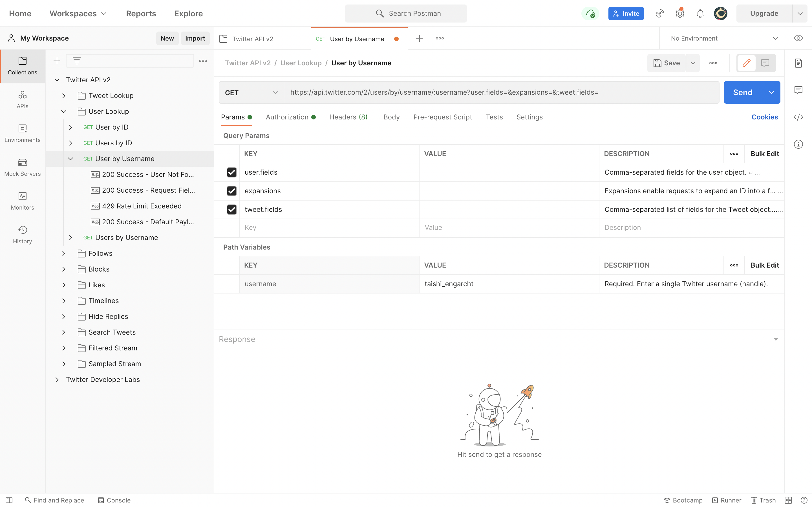Open the Capture requests satellite icon
812x507 pixels.
click(659, 14)
